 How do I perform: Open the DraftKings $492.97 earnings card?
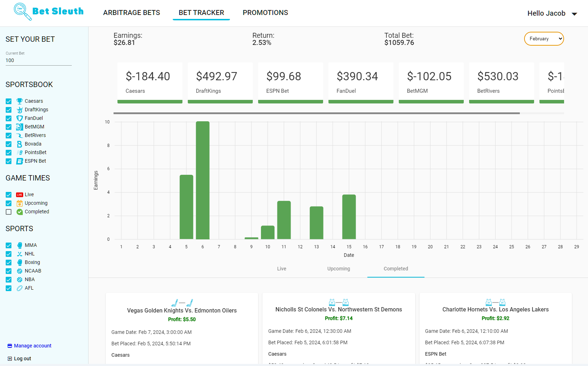point(220,83)
